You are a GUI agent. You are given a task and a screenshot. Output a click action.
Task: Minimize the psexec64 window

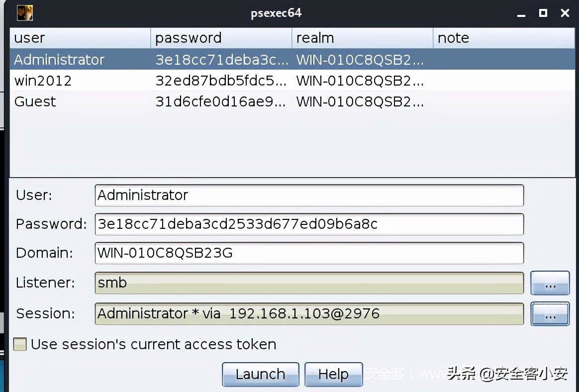tap(521, 13)
